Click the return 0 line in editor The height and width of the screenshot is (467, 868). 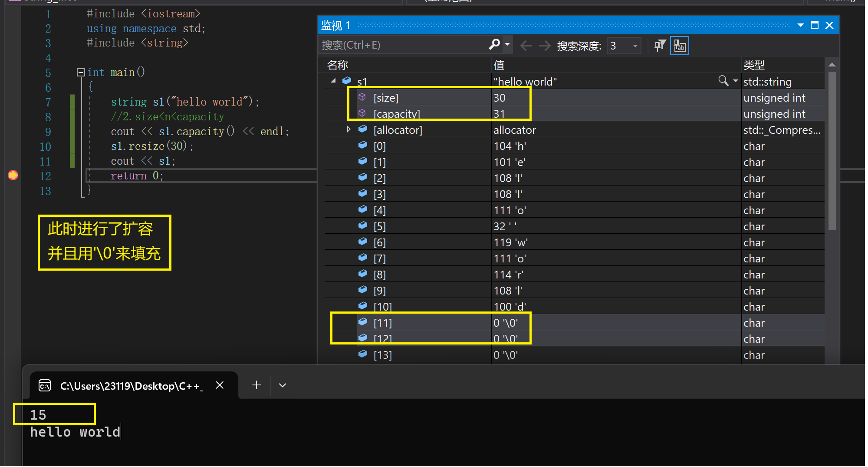click(137, 176)
